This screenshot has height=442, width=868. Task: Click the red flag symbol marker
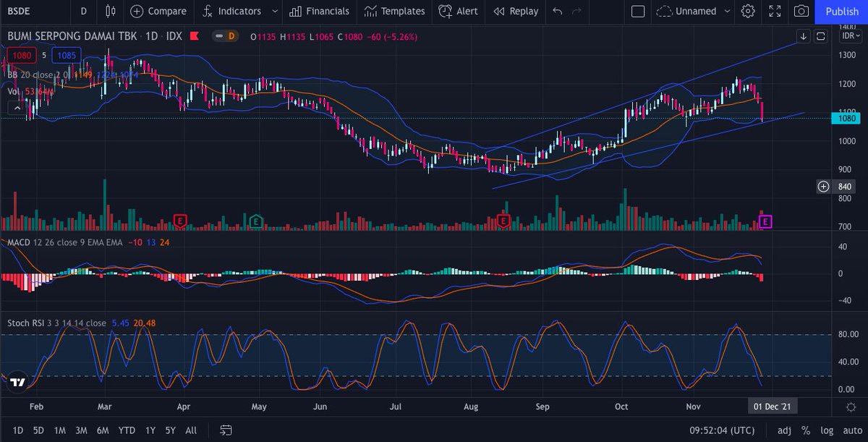(x=193, y=35)
